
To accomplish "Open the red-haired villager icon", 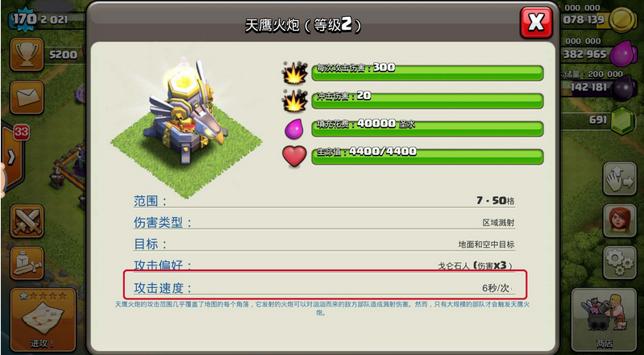I will (x=620, y=221).
